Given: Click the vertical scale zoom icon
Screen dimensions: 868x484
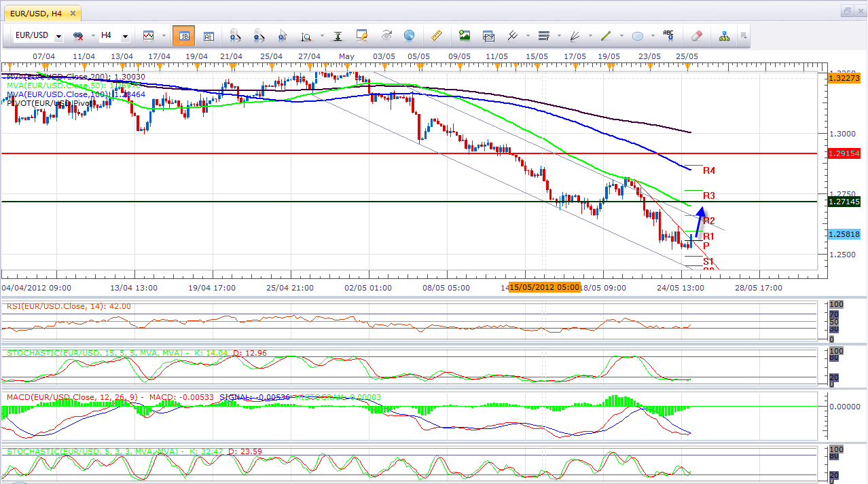Looking at the screenshot, I should click(x=306, y=36).
